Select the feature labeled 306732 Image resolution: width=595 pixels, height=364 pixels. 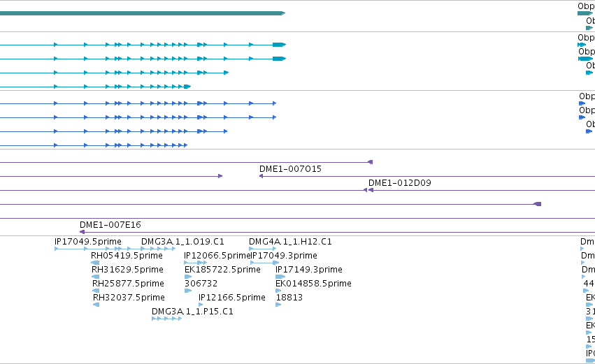point(201,284)
